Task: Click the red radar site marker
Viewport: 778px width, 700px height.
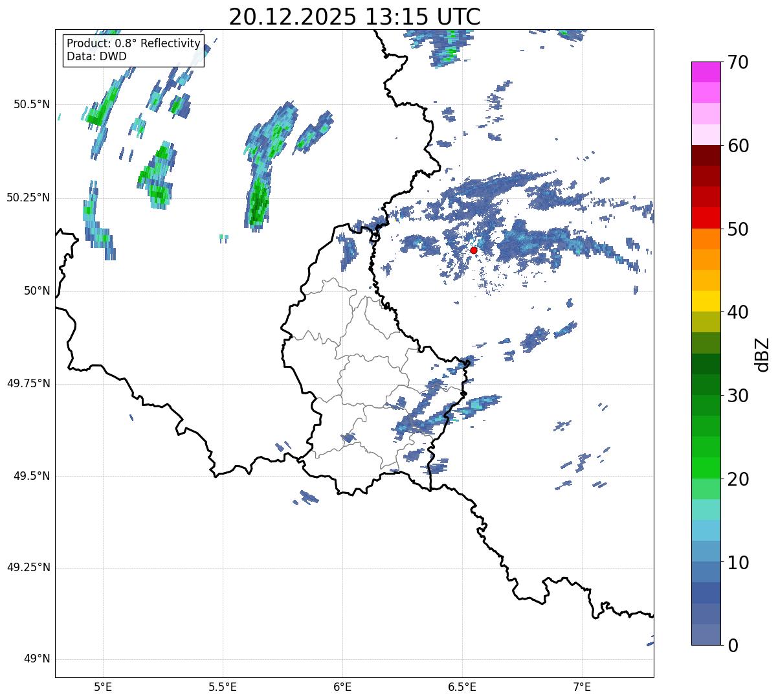Action: click(x=474, y=250)
